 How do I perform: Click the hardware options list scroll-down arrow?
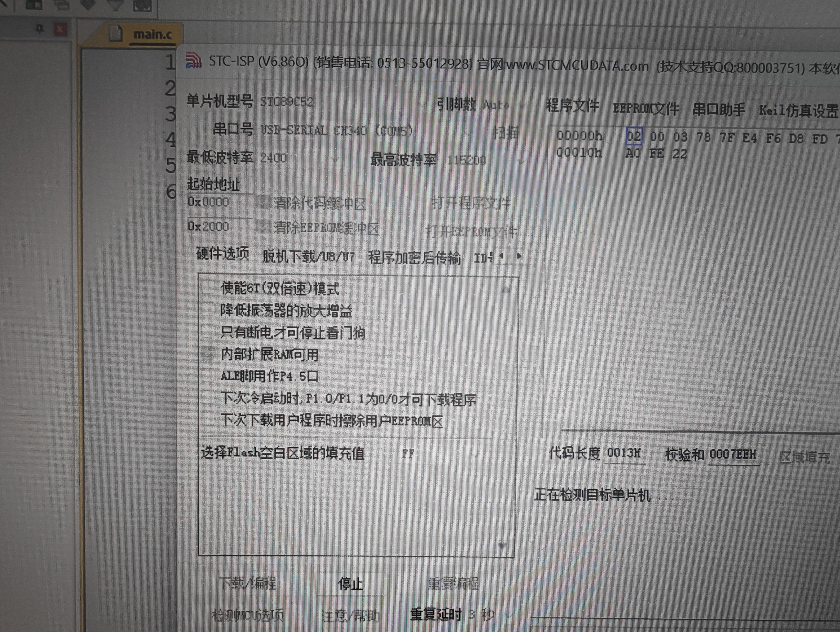pos(502,546)
